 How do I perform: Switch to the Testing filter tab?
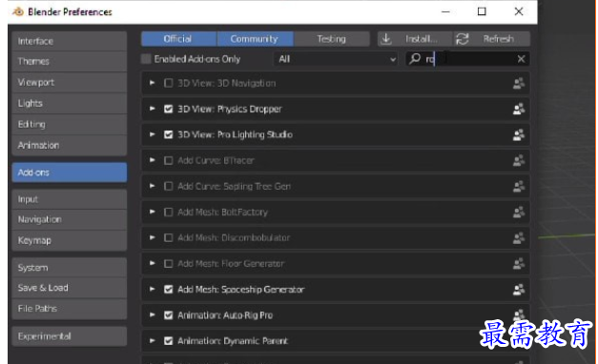tap(331, 39)
